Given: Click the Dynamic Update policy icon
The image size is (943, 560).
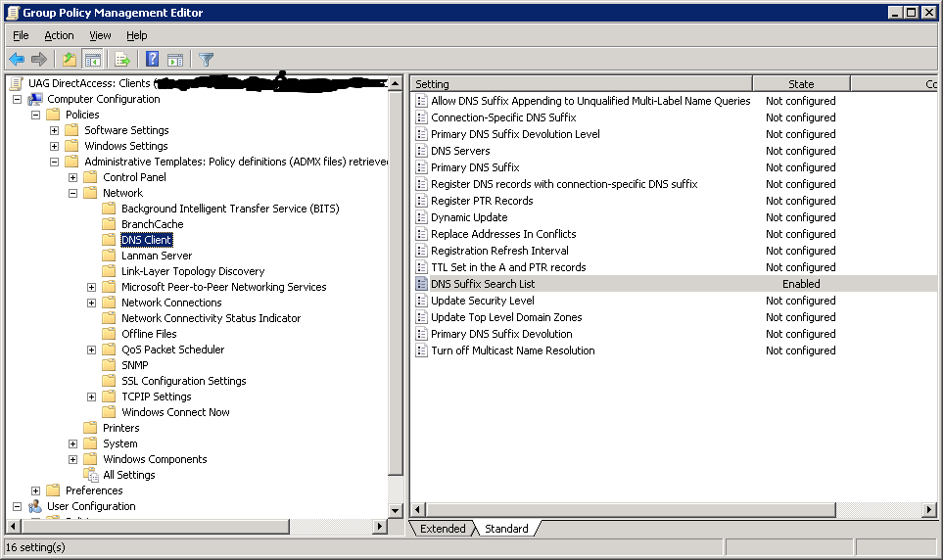Looking at the screenshot, I should [422, 217].
